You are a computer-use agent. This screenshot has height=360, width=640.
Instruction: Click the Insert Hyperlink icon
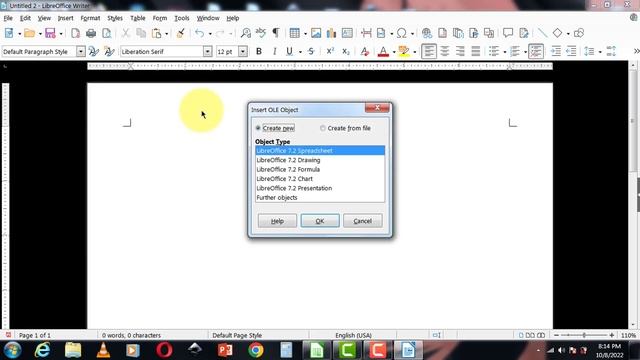click(x=427, y=33)
